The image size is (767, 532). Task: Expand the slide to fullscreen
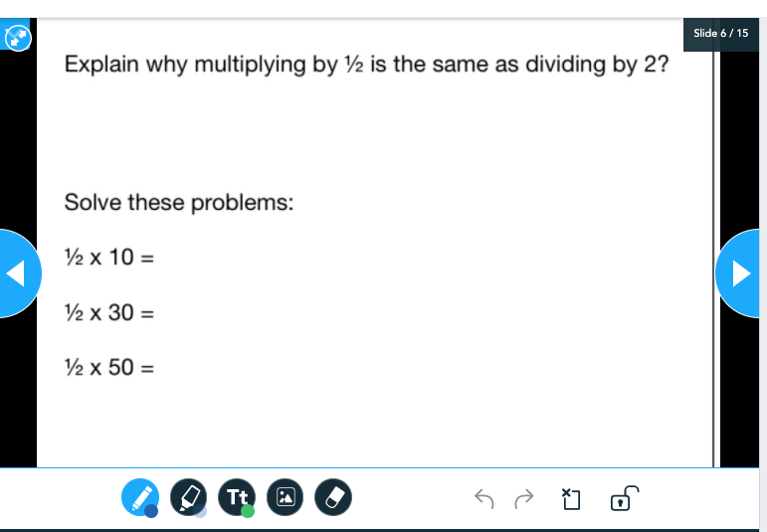tap(18, 39)
